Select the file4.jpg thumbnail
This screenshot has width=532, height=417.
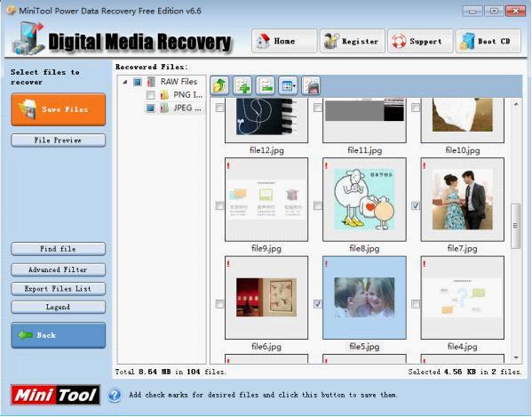pos(463,298)
